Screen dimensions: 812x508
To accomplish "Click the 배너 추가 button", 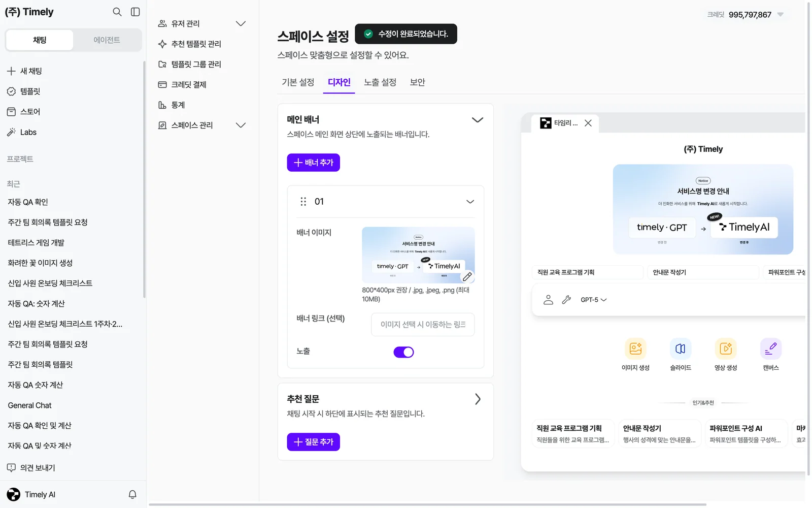I will click(x=314, y=163).
